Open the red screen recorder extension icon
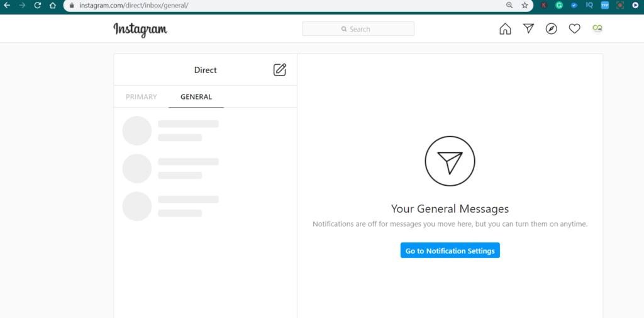Screen dimensions: 644x318 pyautogui.click(x=619, y=5)
